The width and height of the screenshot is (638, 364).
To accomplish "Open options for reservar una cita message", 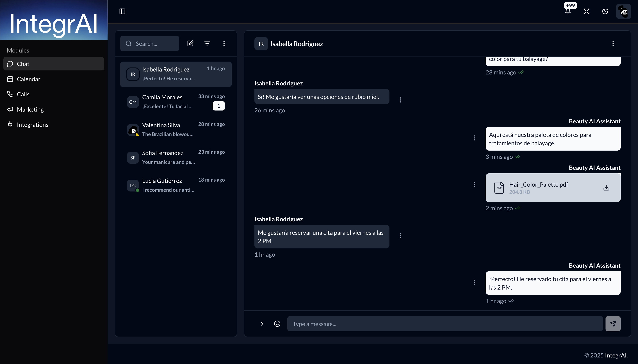I will pyautogui.click(x=400, y=236).
